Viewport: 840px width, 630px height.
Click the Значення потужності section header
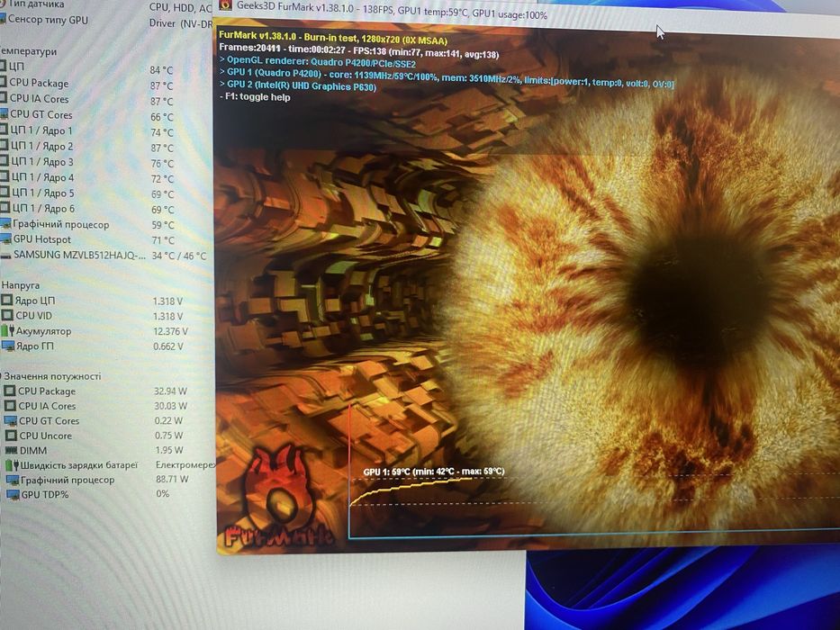(52, 376)
